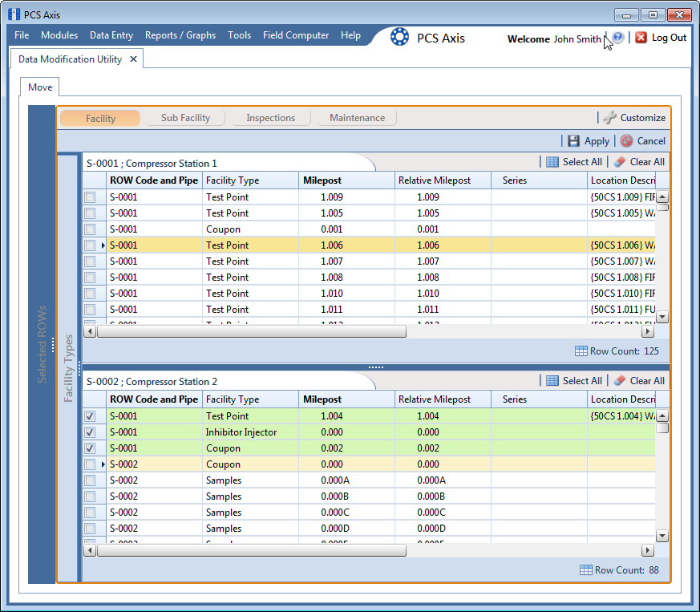Click the Customize wrench icon

click(609, 117)
